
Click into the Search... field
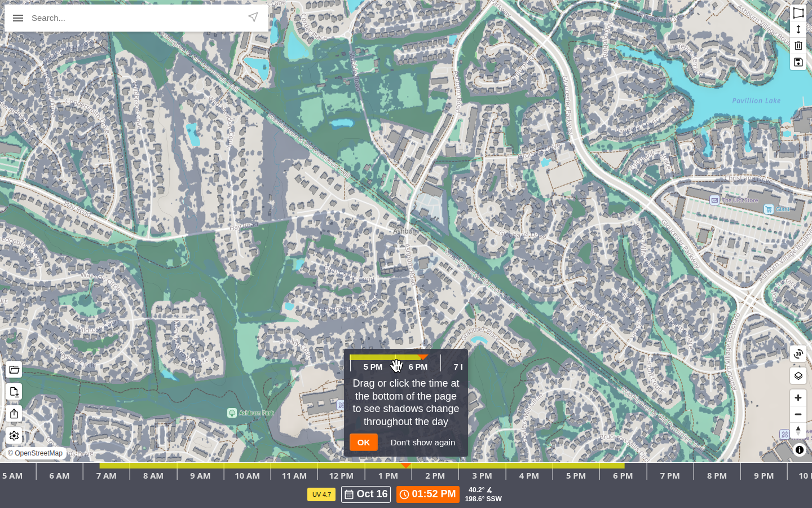click(x=135, y=18)
